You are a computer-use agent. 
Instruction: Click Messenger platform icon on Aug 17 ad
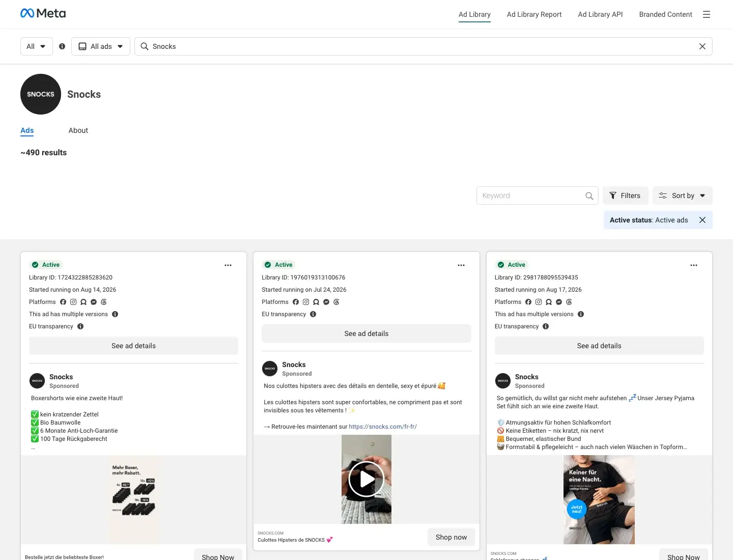[x=559, y=302]
